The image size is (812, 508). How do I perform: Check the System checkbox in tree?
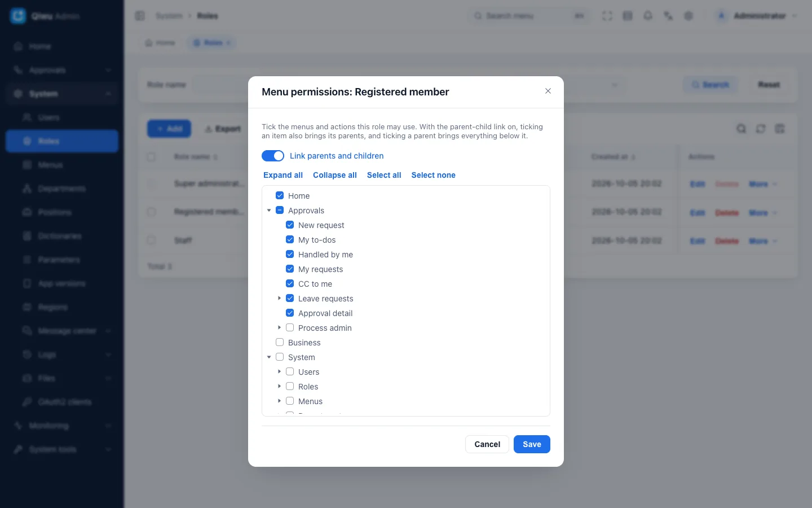(280, 357)
